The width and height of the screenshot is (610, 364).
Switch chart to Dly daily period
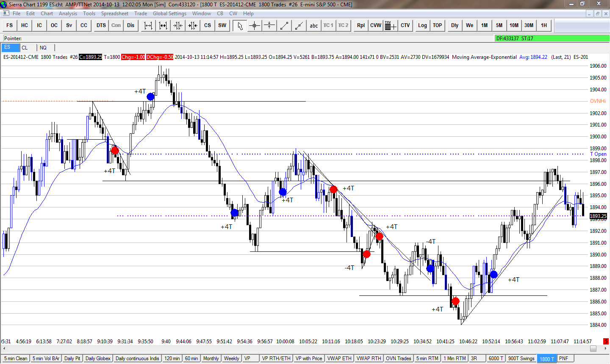coord(455,25)
